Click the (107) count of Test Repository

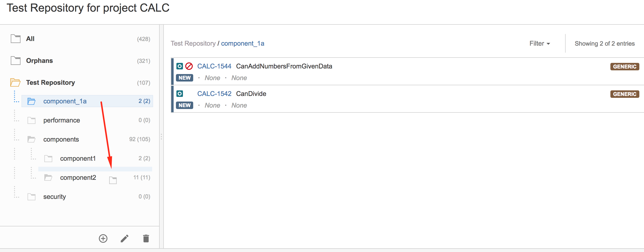[x=143, y=83]
